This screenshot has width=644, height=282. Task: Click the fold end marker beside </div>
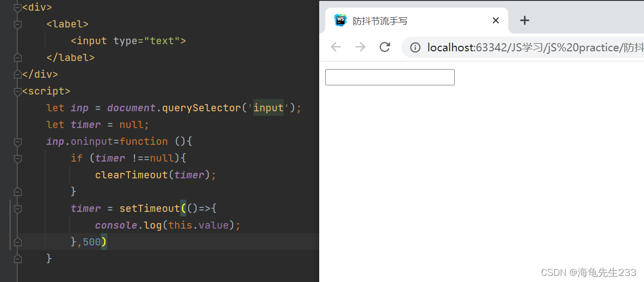click(18, 74)
